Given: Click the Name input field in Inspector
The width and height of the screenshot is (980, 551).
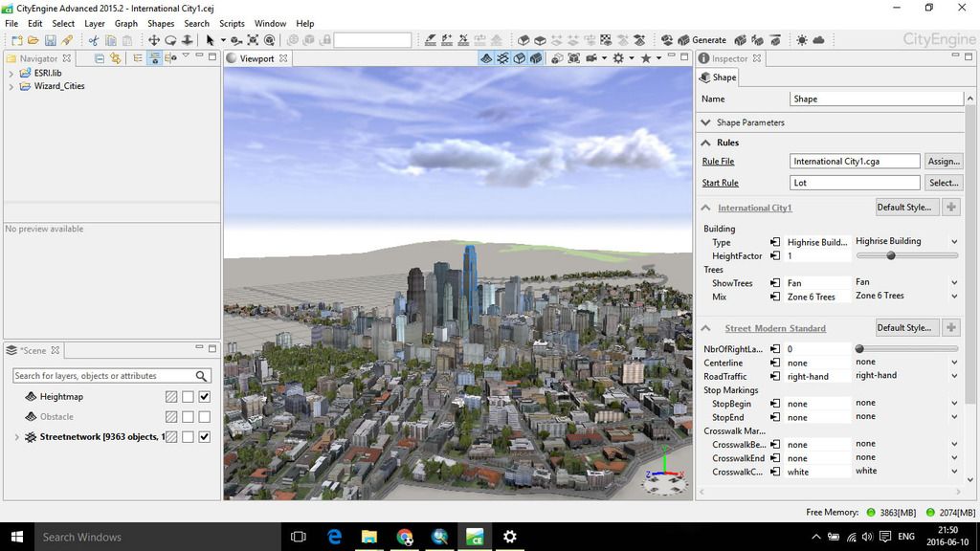Looking at the screenshot, I should (x=877, y=99).
